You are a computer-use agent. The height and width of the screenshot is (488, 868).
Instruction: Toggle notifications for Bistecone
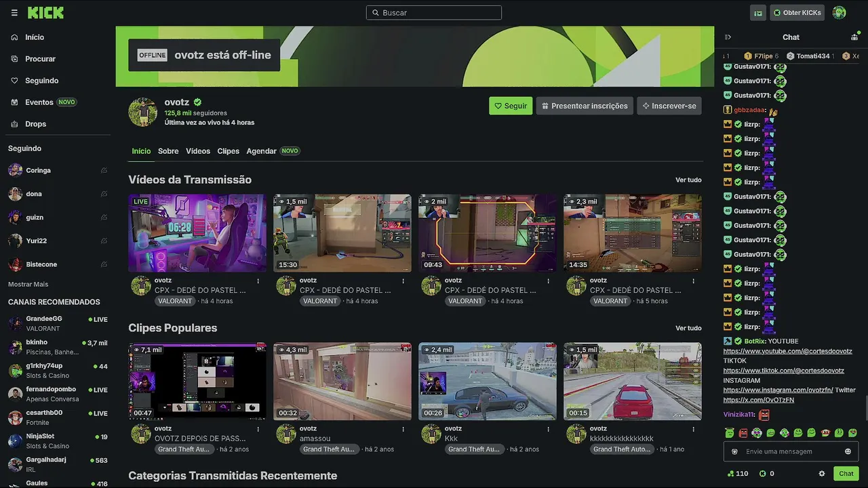104,264
